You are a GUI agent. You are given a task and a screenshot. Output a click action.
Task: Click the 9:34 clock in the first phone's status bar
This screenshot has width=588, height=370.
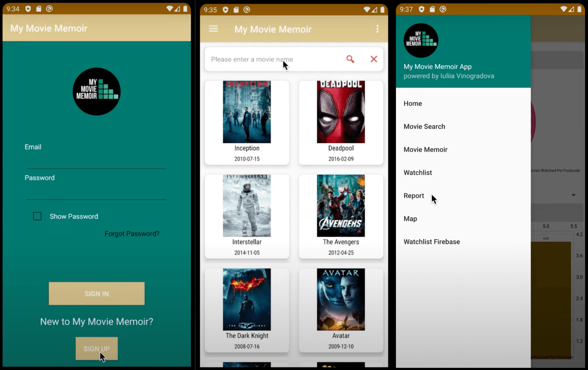(x=13, y=9)
